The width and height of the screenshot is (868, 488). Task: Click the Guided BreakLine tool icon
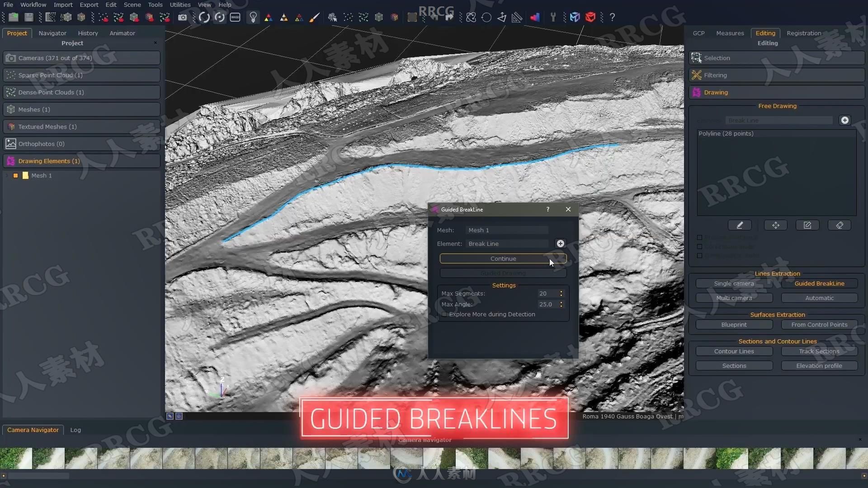[820, 283]
